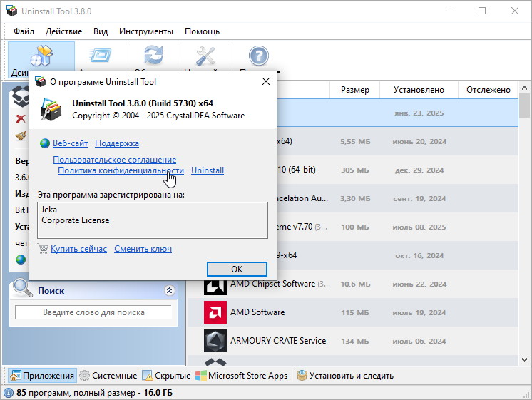Click the magnifier icon in Поиск panel
Screen dimensions: 532x400
(22, 288)
